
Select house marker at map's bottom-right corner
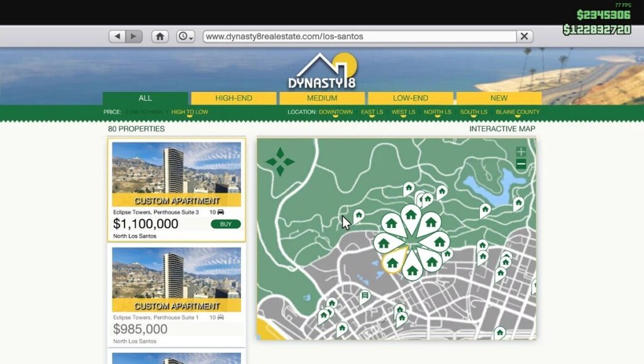pyautogui.click(x=500, y=333)
